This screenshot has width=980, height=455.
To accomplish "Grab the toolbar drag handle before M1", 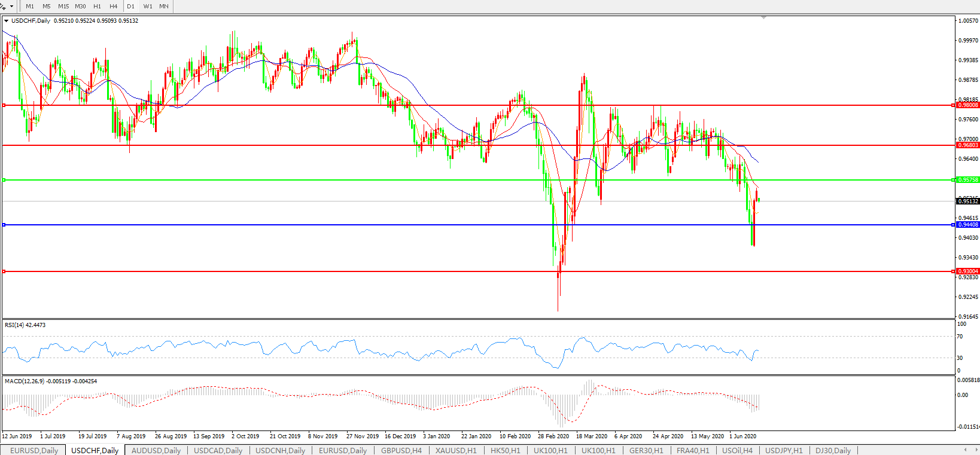I will pos(20,6).
